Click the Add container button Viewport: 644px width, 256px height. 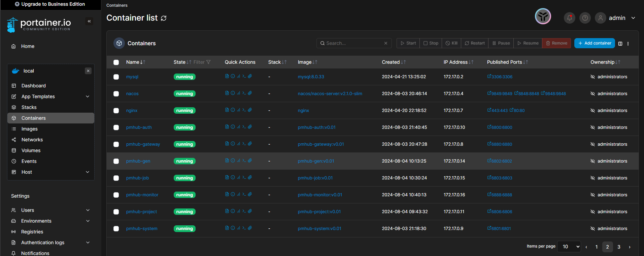[595, 43]
